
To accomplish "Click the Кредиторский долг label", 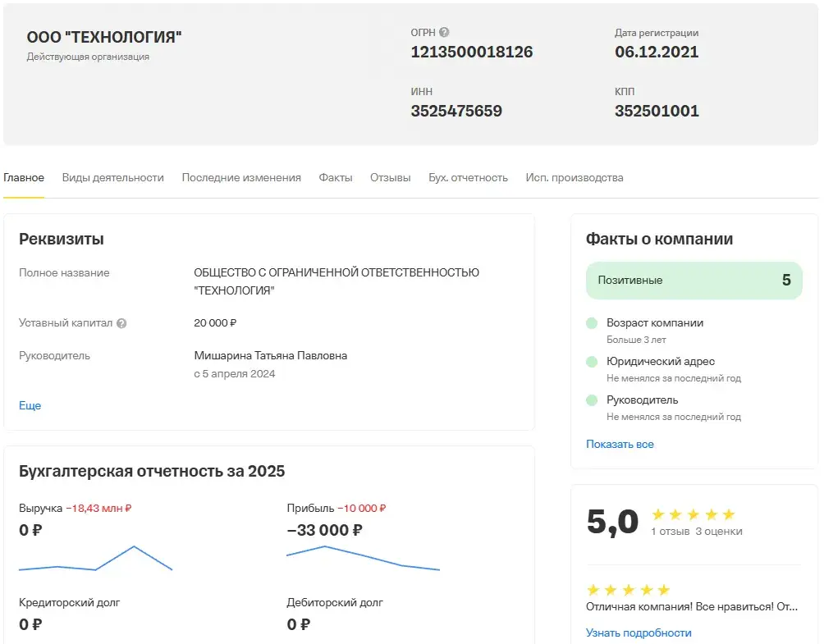I will pos(70,602).
